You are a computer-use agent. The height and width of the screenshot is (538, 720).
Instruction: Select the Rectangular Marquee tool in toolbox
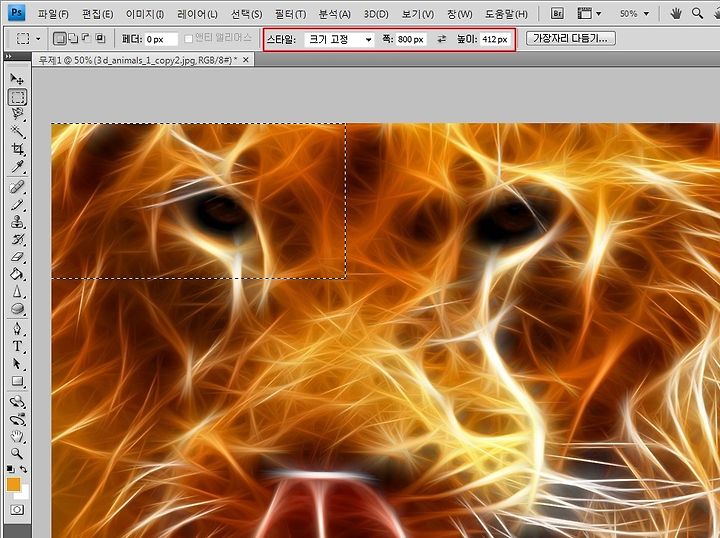[17, 97]
